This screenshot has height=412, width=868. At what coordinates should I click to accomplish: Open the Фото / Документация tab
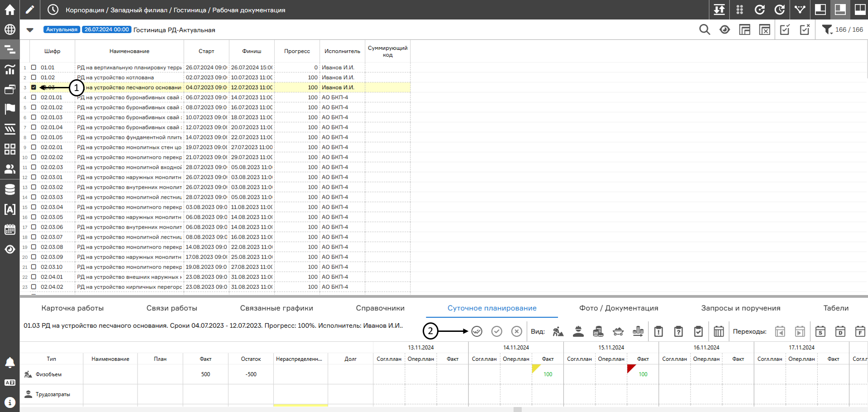(619, 308)
